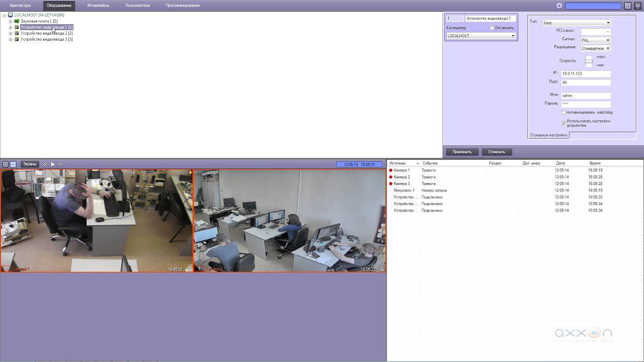Click the Порт field showing 80
The width and height of the screenshot is (644, 362).
click(x=586, y=82)
